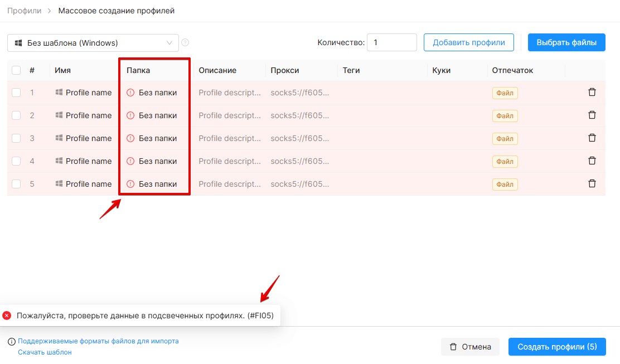Toggle the select-all checkbox in table header
620x364 pixels.
pyautogui.click(x=16, y=70)
